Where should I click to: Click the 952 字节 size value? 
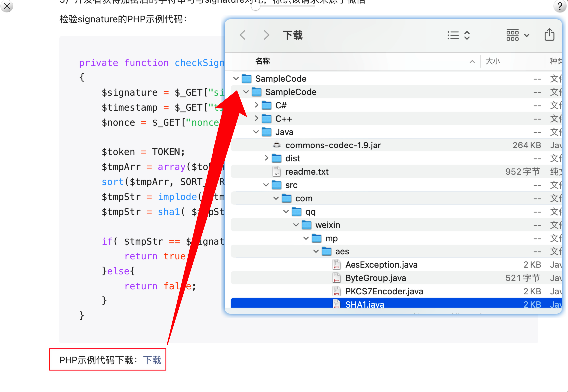[523, 172]
